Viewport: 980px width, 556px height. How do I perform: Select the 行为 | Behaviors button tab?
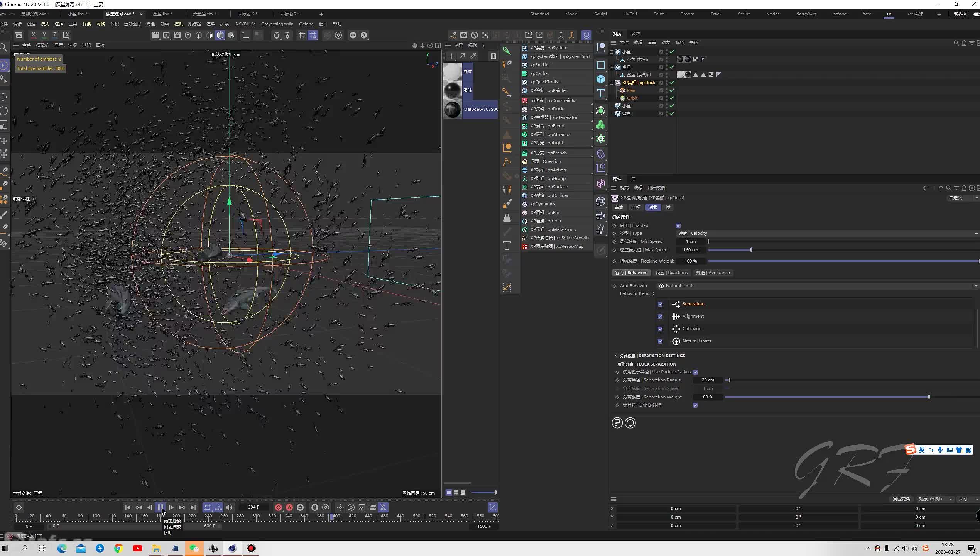631,273
